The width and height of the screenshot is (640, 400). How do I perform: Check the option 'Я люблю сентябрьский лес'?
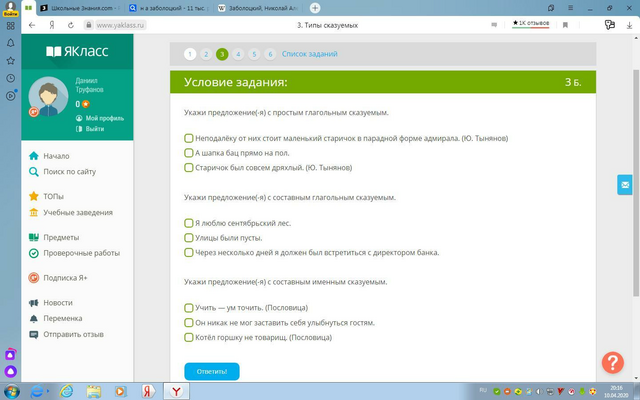pos(189,223)
